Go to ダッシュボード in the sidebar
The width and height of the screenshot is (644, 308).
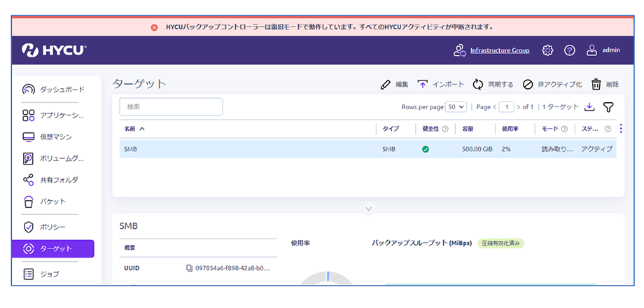click(x=53, y=90)
